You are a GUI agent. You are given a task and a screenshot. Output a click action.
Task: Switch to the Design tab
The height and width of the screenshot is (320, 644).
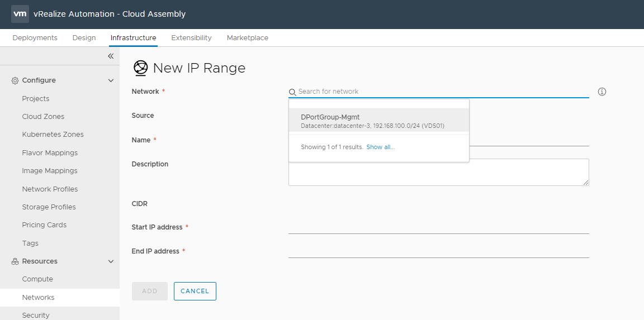(84, 38)
